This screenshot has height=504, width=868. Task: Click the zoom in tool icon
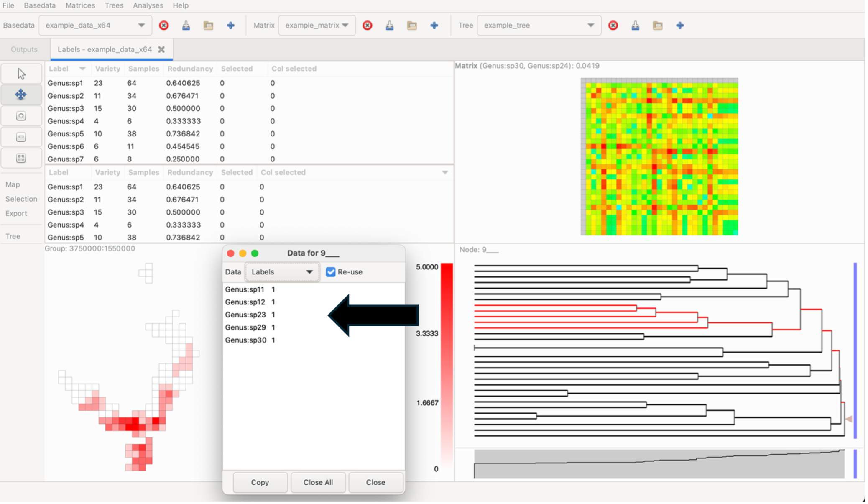pyautogui.click(x=21, y=116)
